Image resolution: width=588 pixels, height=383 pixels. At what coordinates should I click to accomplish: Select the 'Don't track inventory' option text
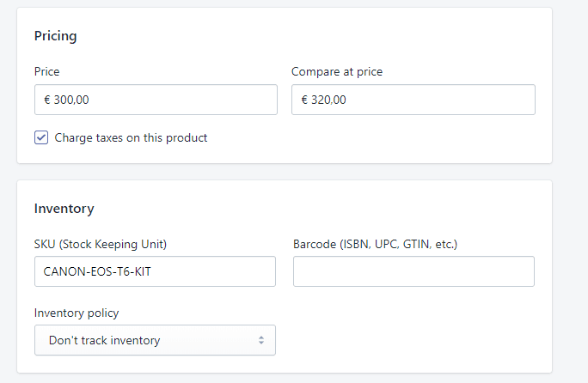coord(104,340)
